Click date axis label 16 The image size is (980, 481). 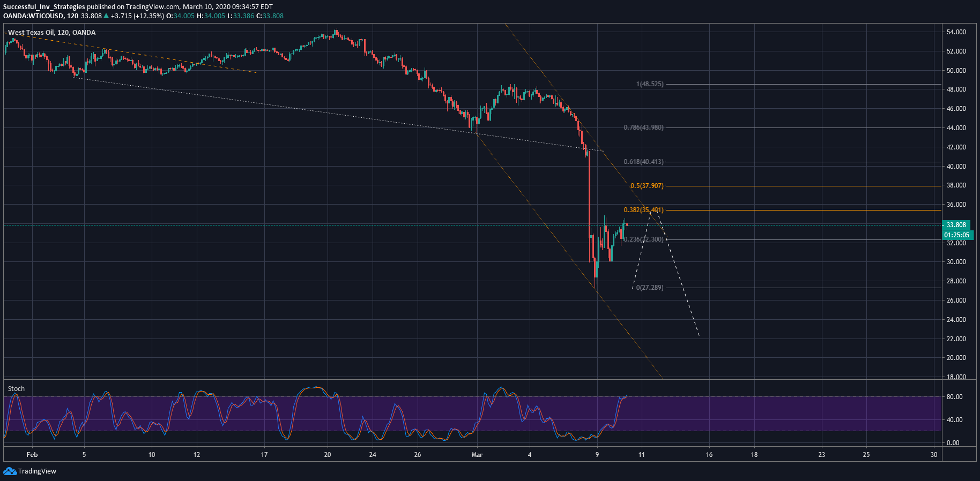click(709, 455)
